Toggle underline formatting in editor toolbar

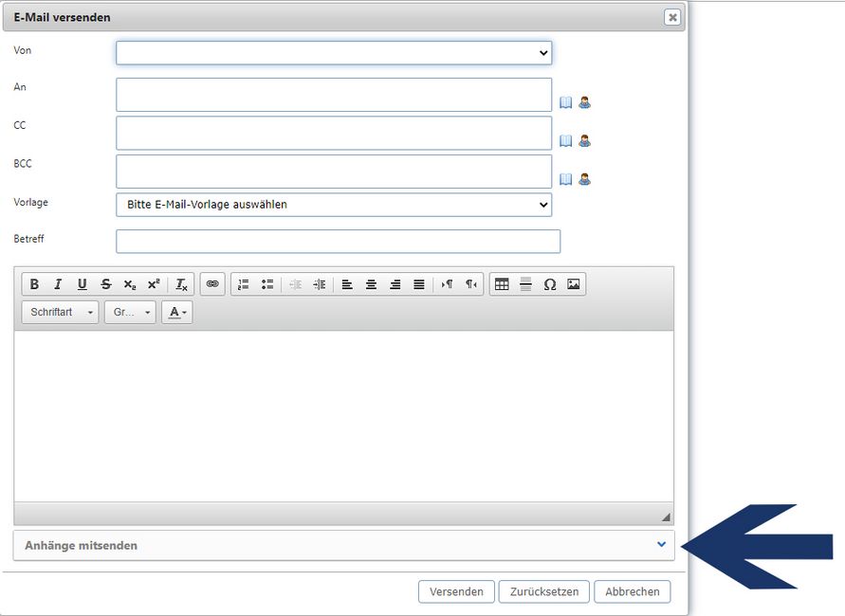[x=82, y=284]
